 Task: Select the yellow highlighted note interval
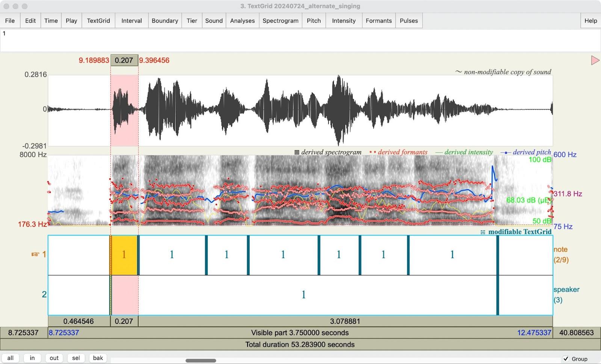click(x=124, y=255)
